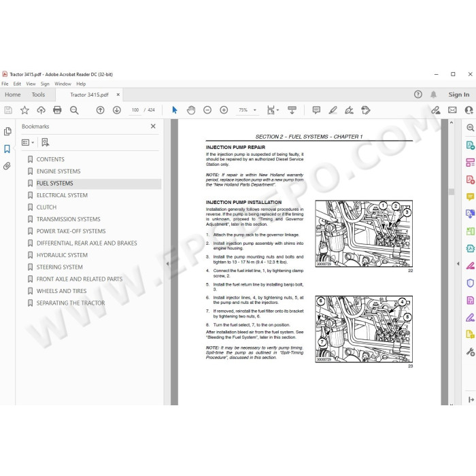The height and width of the screenshot is (476, 476).
Task: Open the ELECTRICAL SYSTEM bookmark
Action: [62, 195]
